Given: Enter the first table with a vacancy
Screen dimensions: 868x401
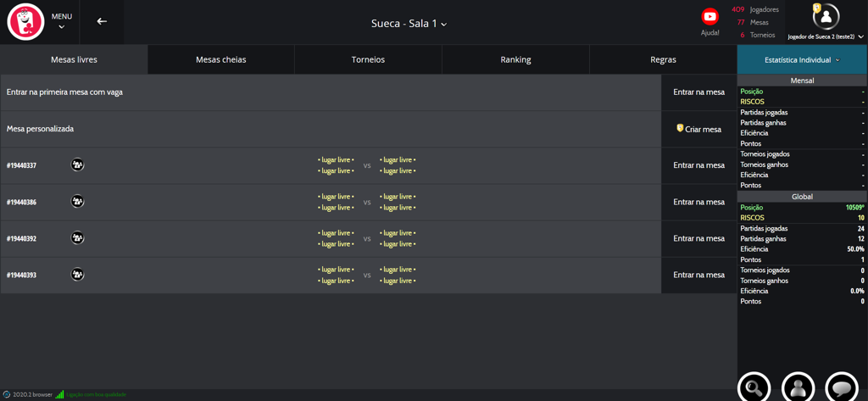Looking at the screenshot, I should click(x=698, y=92).
